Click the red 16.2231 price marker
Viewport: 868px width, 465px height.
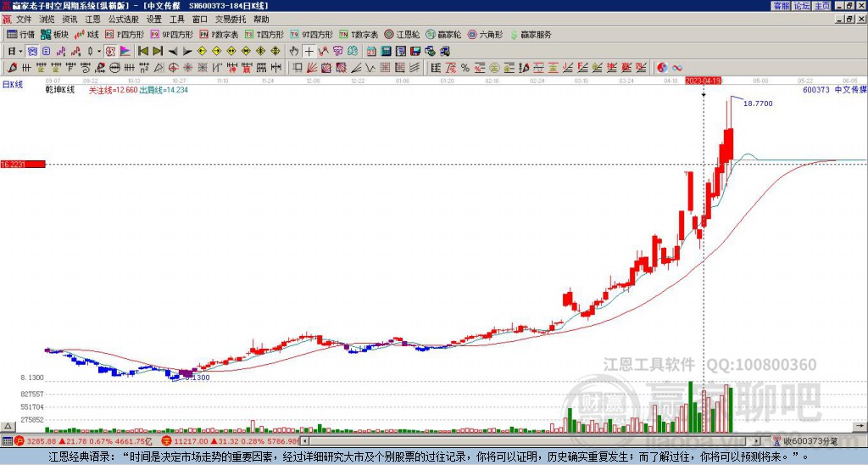tap(23, 165)
